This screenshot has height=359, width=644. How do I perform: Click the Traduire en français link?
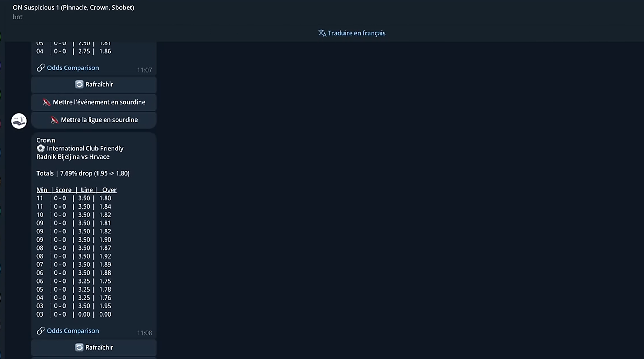[356, 33]
